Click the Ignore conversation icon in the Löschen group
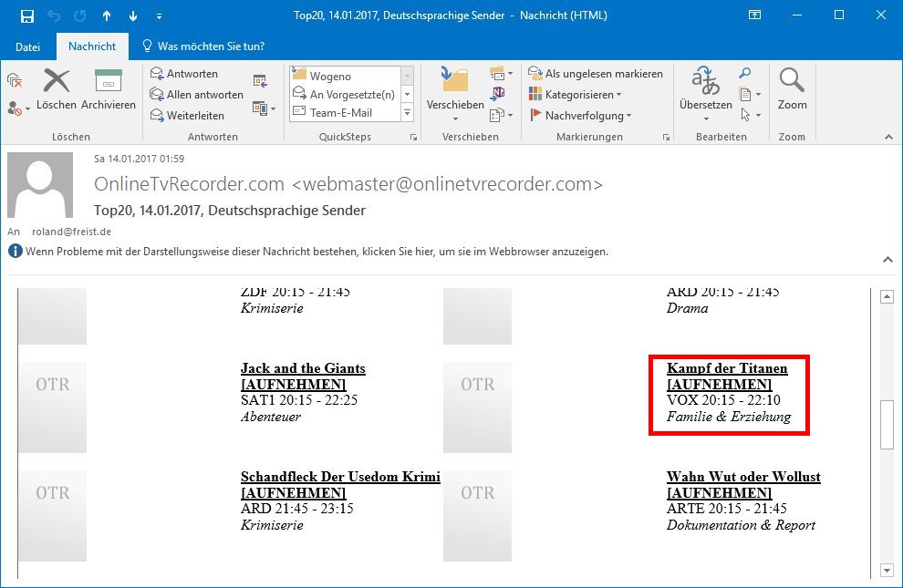 (x=15, y=81)
